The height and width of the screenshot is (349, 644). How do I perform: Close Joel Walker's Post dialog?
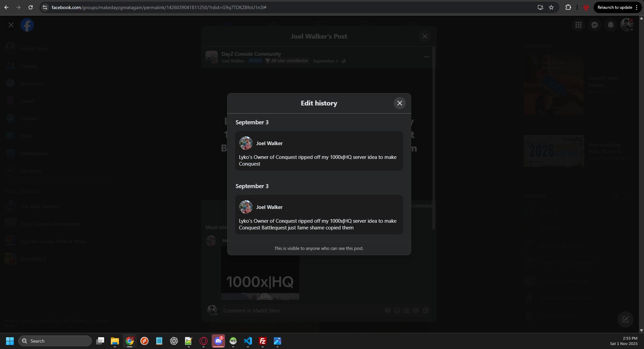(x=425, y=36)
